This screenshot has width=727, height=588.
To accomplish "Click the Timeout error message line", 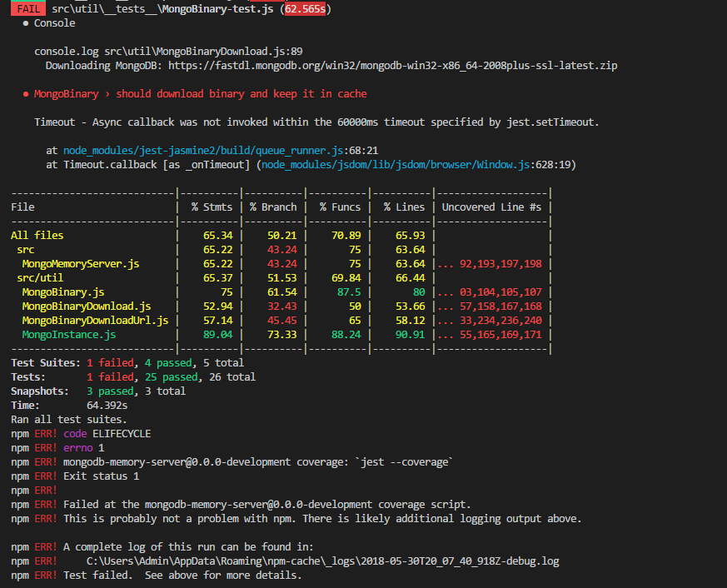I will [316, 122].
